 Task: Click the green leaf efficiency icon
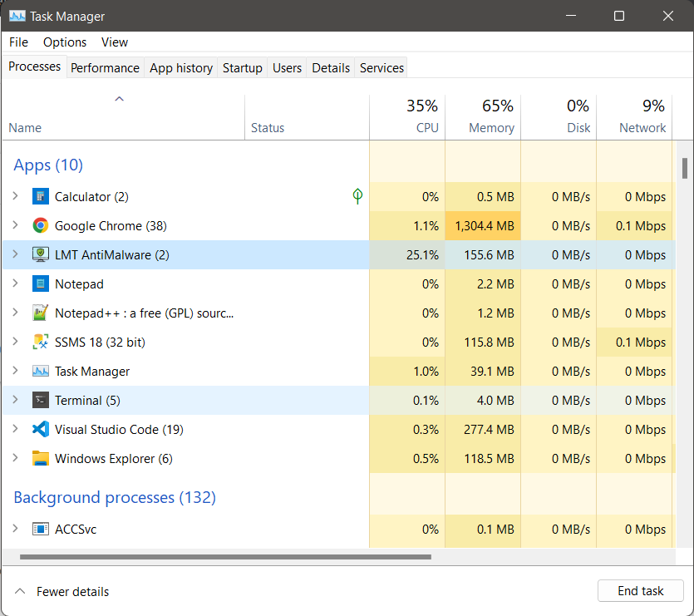357,196
